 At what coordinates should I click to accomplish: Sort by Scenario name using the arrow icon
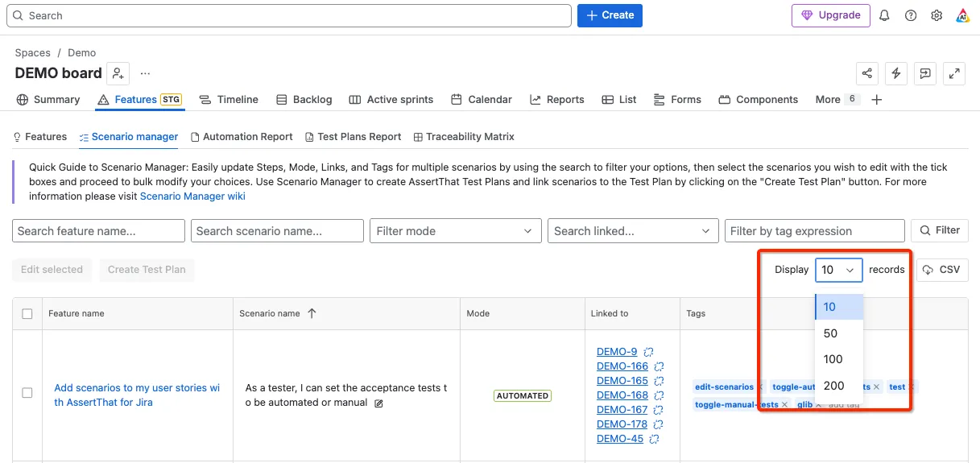[x=312, y=313]
